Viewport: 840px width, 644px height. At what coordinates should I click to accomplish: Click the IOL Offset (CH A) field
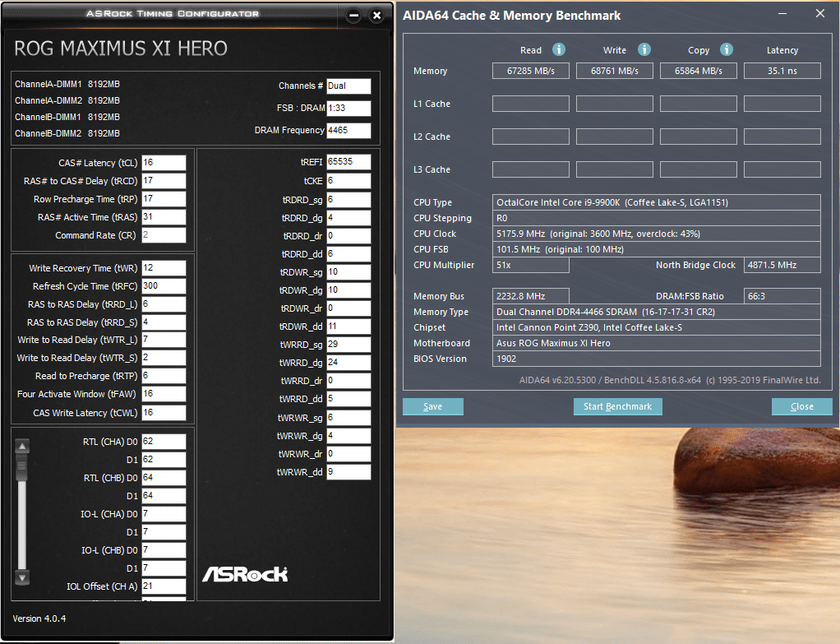click(x=164, y=586)
